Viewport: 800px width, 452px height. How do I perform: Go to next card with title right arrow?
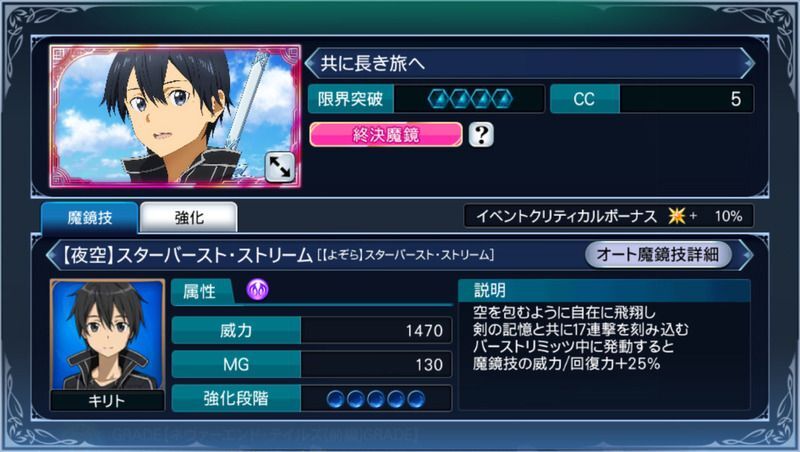748,63
